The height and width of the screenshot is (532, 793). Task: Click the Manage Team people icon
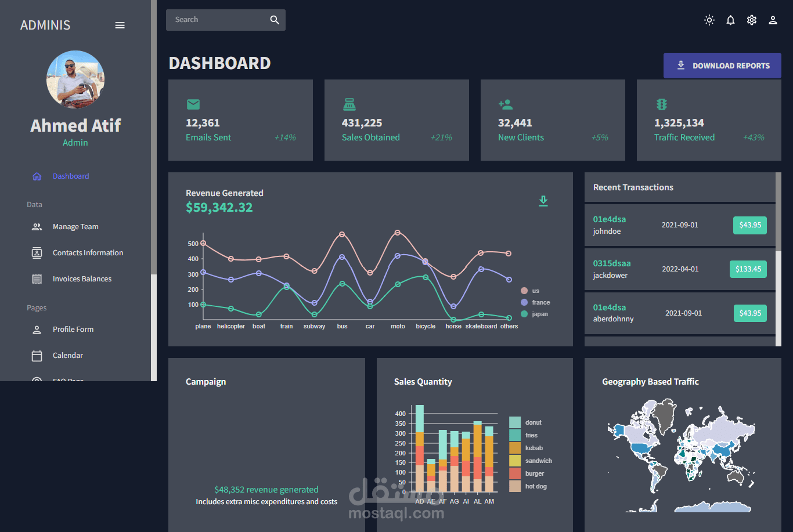click(37, 227)
